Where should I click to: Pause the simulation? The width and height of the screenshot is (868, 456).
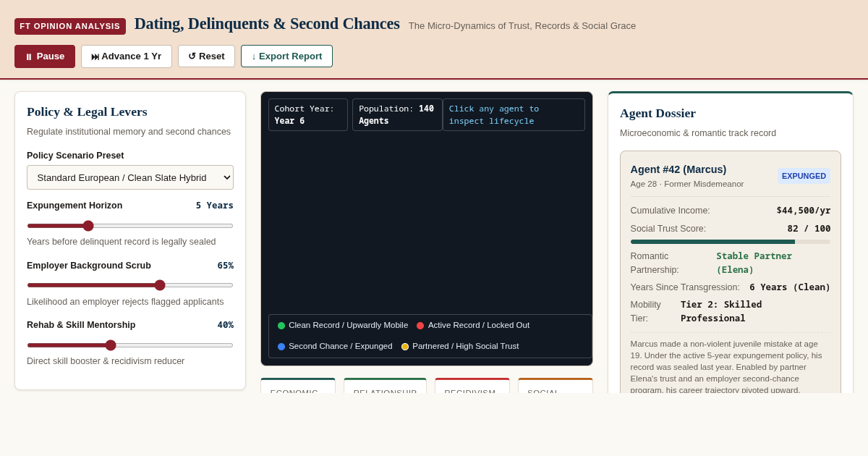pyautogui.click(x=45, y=56)
